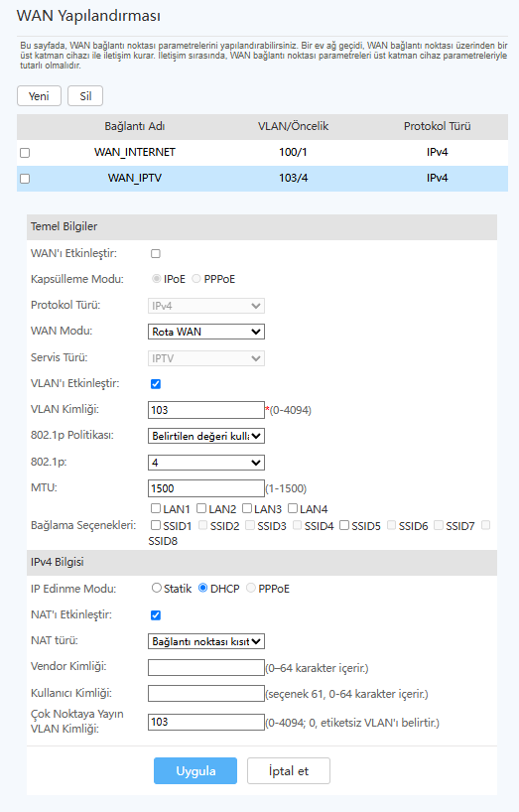This screenshot has height=812, width=519.
Task: Check the SSID3 binding checkbox
Action: click(250, 525)
